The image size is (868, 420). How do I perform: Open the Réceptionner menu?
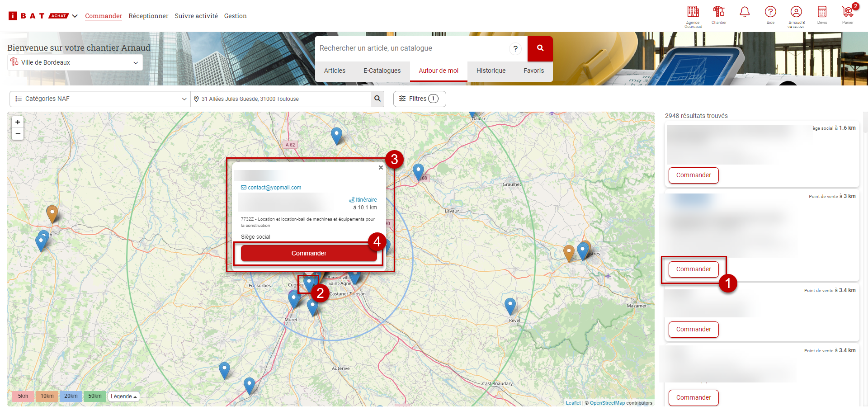[148, 16]
